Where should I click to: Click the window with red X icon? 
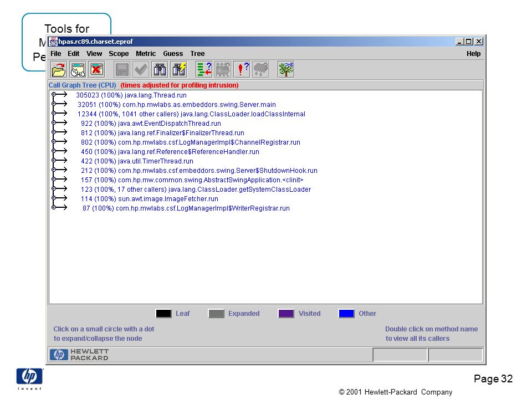(x=96, y=70)
